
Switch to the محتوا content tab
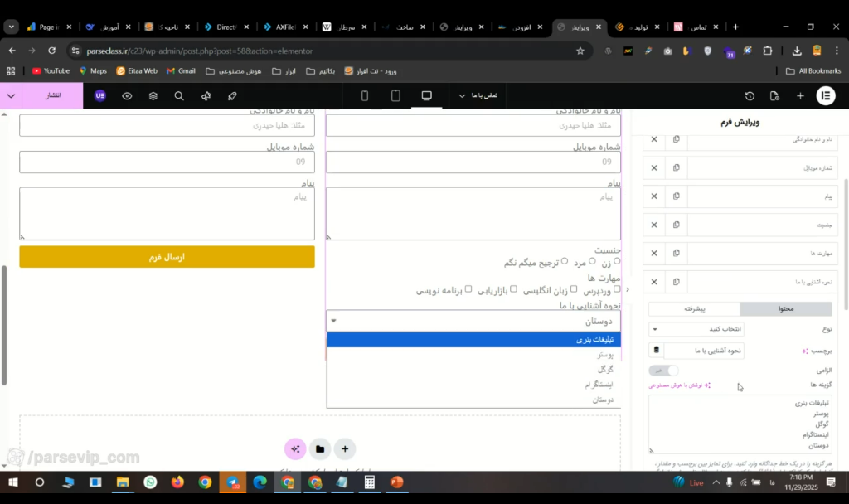(x=786, y=308)
